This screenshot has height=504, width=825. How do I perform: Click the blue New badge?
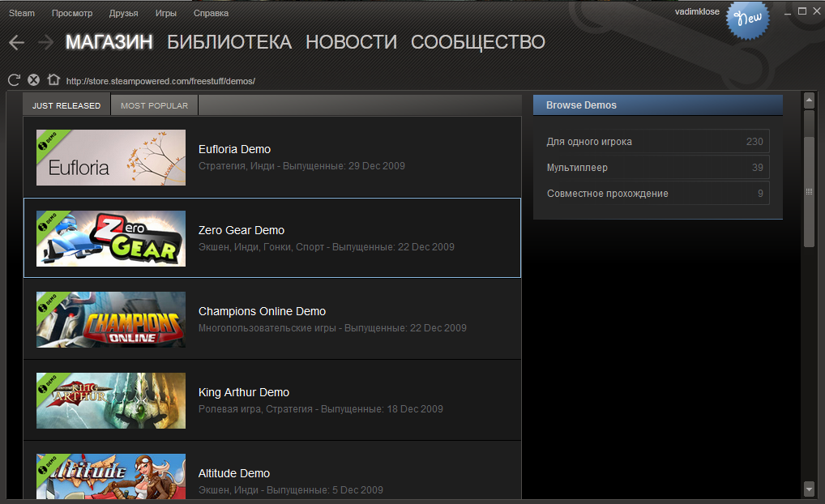pos(748,20)
